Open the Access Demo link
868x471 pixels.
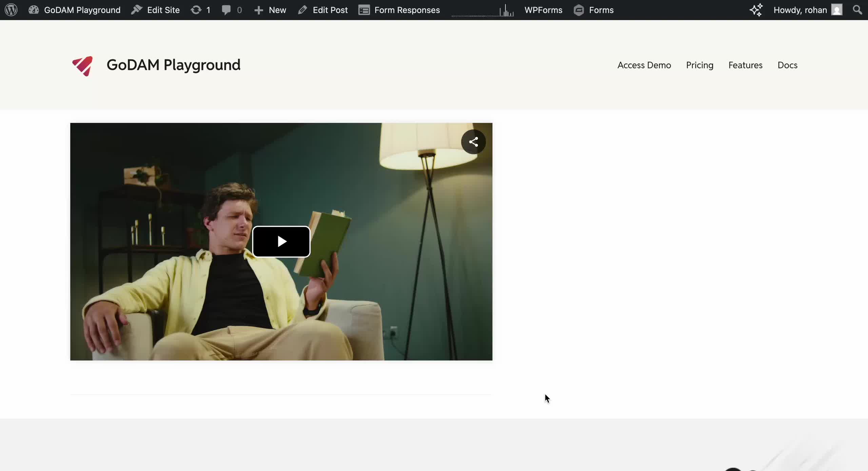coord(644,65)
